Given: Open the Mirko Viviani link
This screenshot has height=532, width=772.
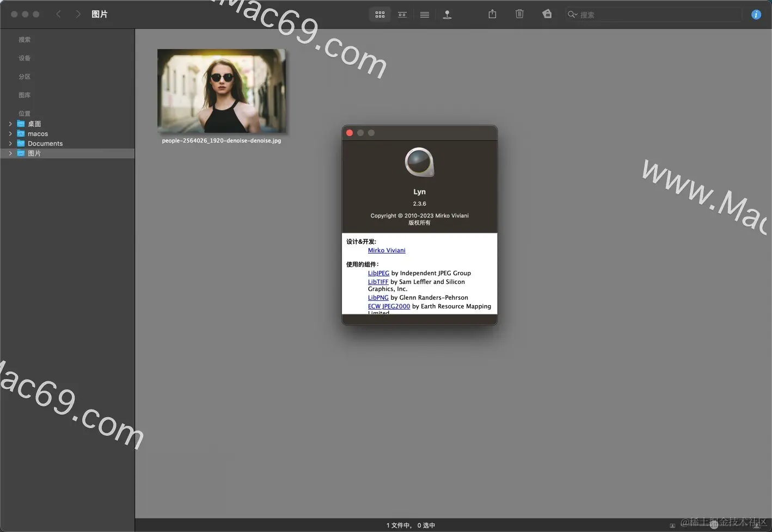Looking at the screenshot, I should [x=387, y=251].
